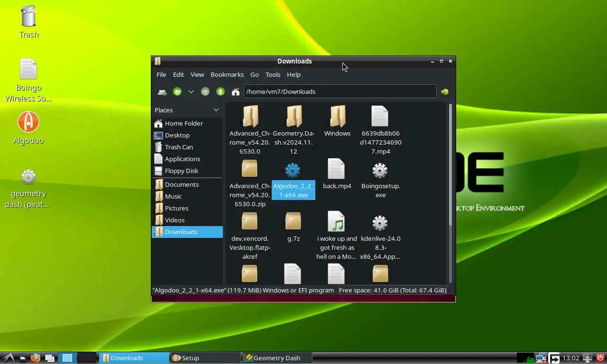
Task: Launch Firefox from the panel
Action: coord(35,358)
